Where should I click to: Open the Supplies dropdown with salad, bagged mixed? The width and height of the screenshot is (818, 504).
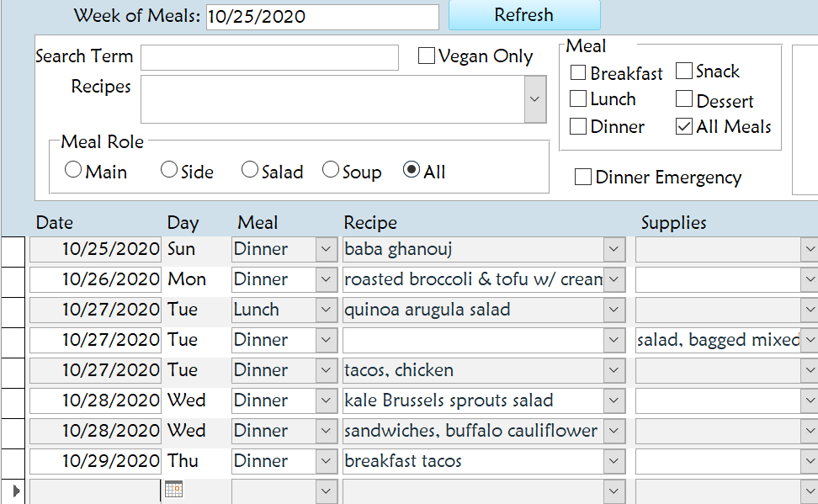(810, 340)
